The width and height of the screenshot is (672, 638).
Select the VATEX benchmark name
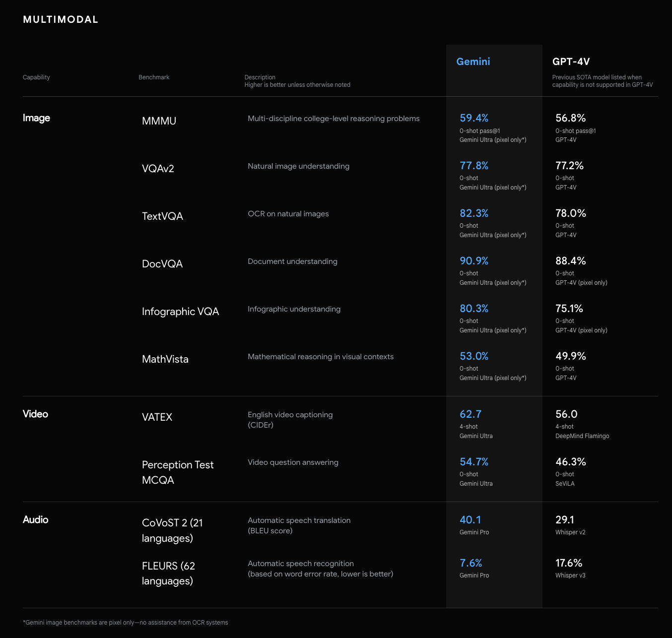point(157,417)
